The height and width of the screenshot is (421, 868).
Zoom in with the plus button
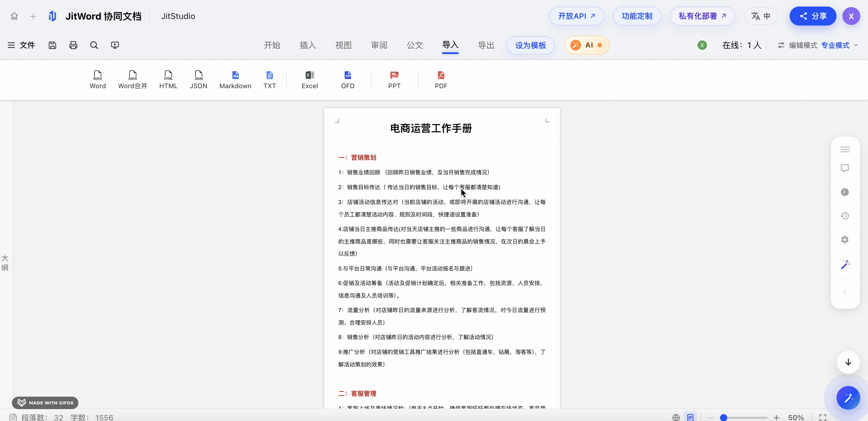[x=776, y=418]
